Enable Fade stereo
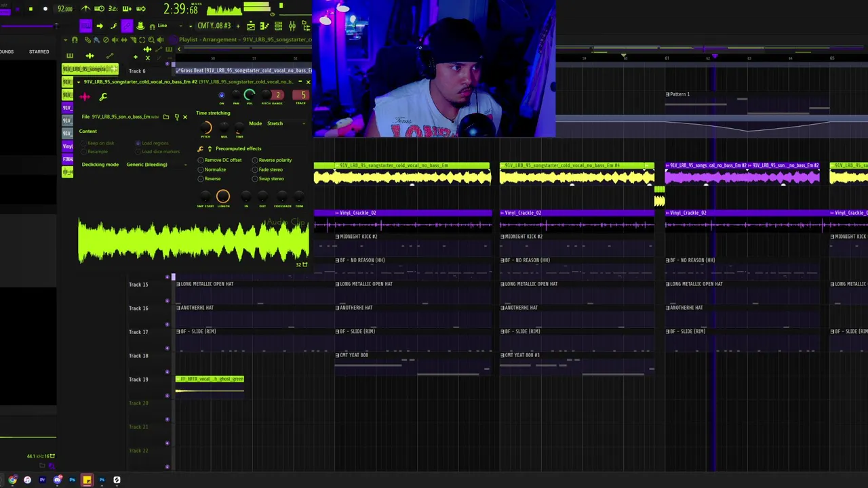Screen dimensions: 868x488 coord(267,169)
